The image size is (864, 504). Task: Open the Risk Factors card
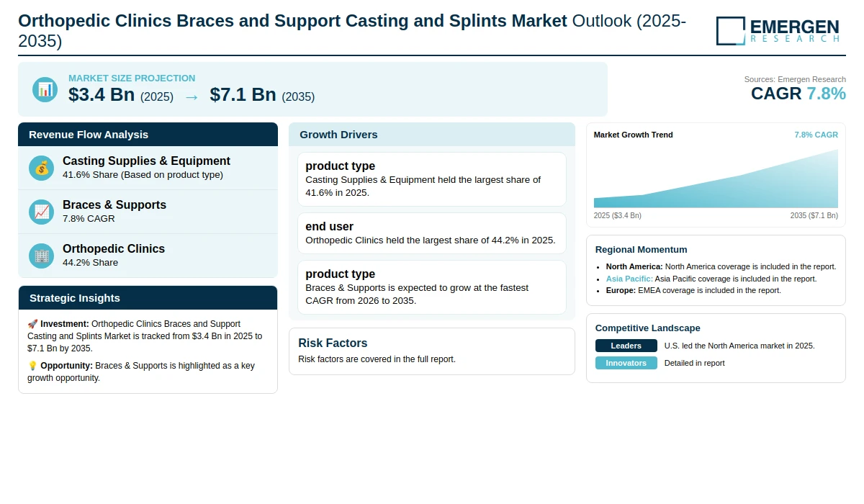[x=432, y=351]
